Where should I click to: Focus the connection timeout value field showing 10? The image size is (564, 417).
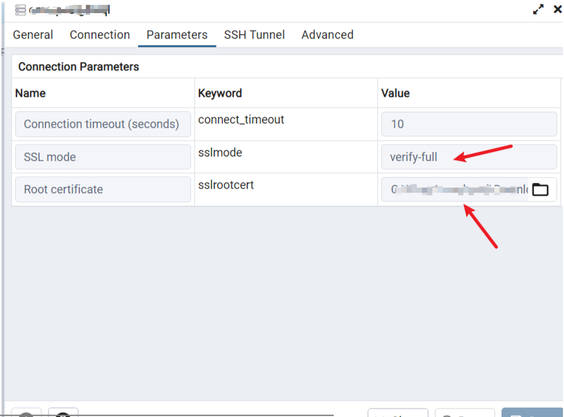pyautogui.click(x=469, y=124)
